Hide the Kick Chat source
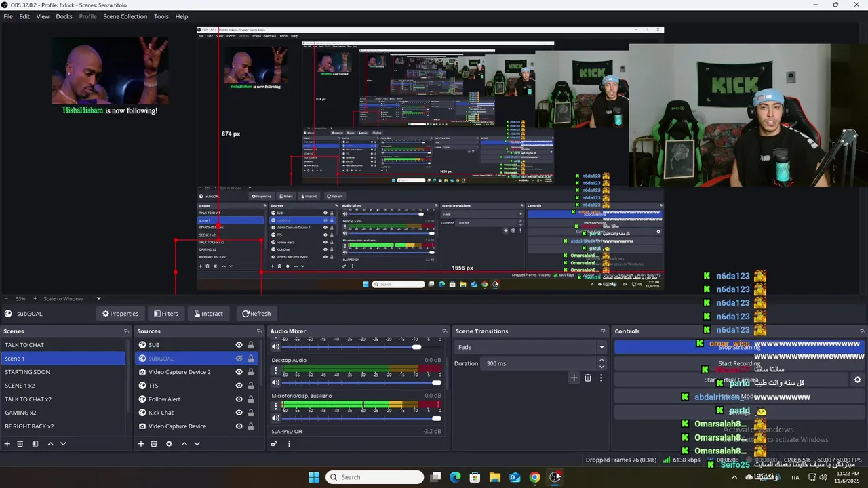The image size is (868, 488). point(239,413)
